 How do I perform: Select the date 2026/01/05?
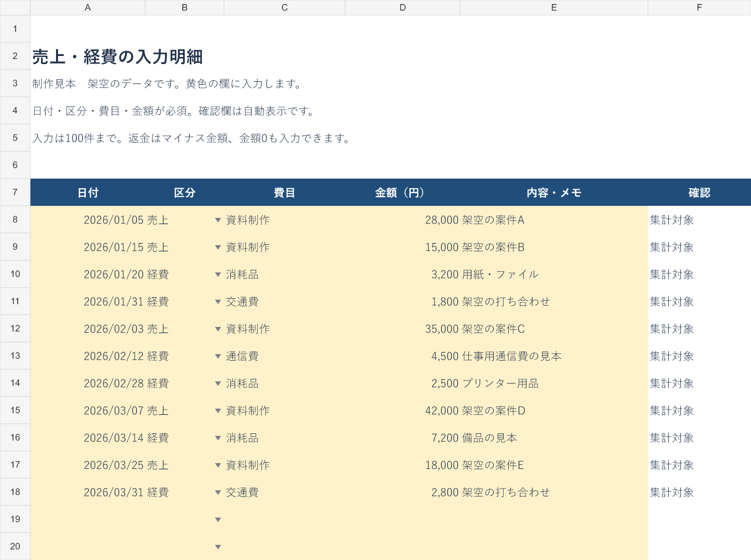[114, 220]
